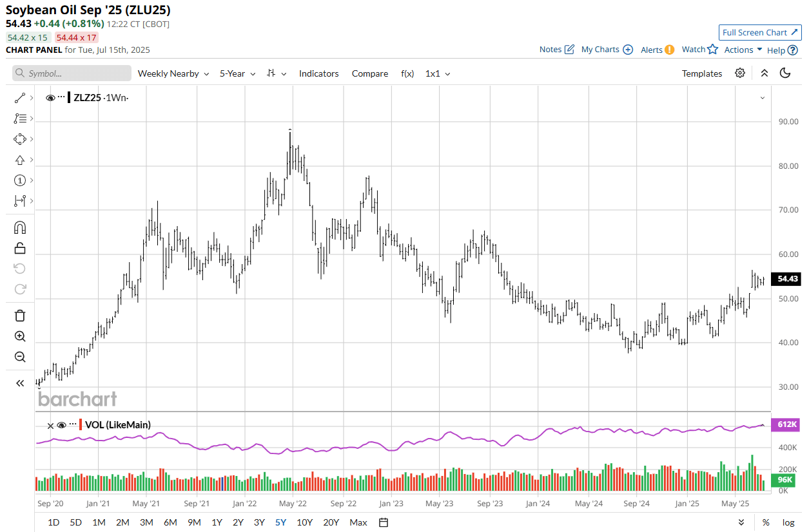The image size is (809, 532).
Task: Click the Full Screen Chart button
Action: click(760, 32)
